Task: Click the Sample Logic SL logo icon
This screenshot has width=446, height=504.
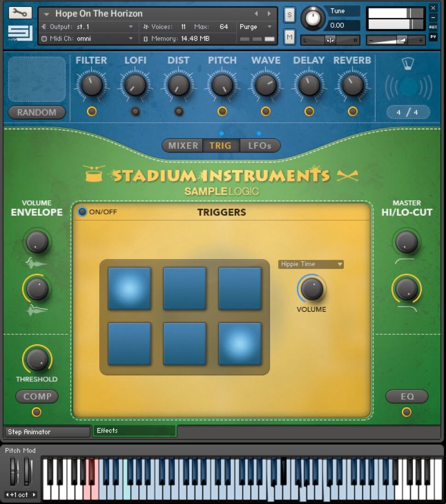Action: 20,33
